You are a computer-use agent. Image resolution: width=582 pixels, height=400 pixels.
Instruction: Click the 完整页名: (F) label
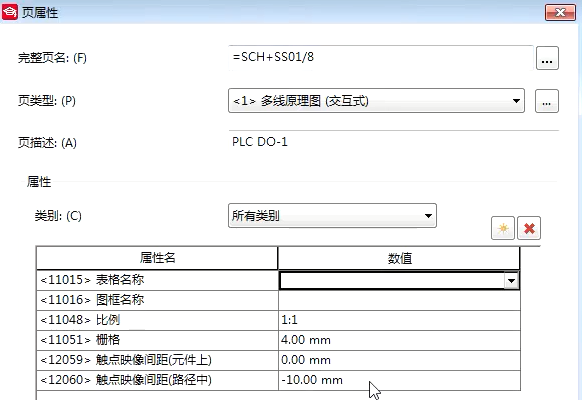tap(52, 58)
